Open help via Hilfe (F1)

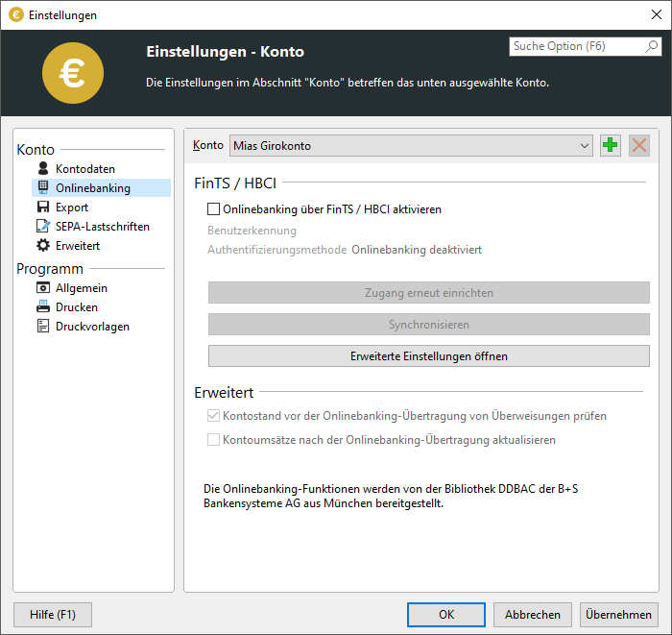[x=53, y=615]
